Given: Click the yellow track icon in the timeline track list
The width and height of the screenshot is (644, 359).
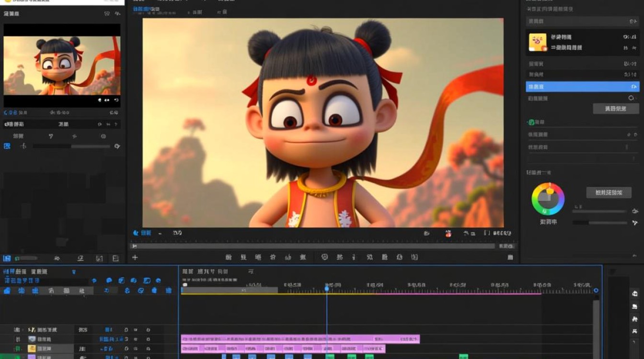Looking at the screenshot, I should point(32,348).
